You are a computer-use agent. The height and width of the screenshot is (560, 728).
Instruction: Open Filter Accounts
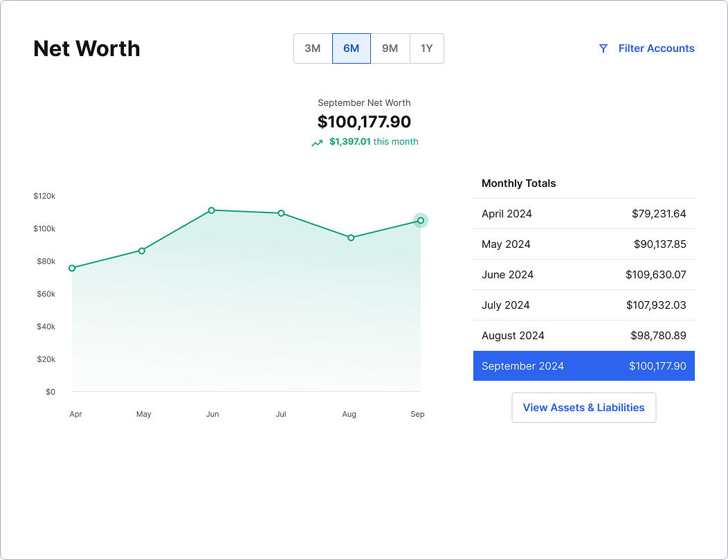[x=655, y=48]
